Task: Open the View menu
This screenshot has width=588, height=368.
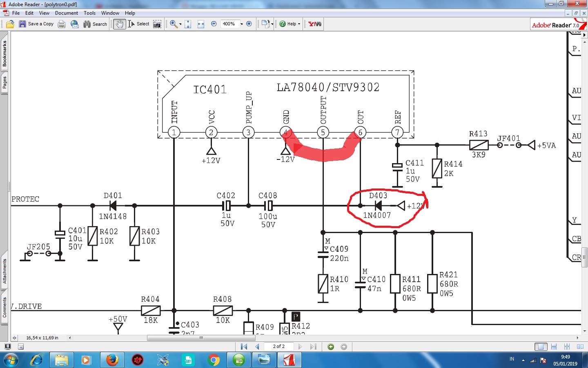Action: [x=44, y=13]
